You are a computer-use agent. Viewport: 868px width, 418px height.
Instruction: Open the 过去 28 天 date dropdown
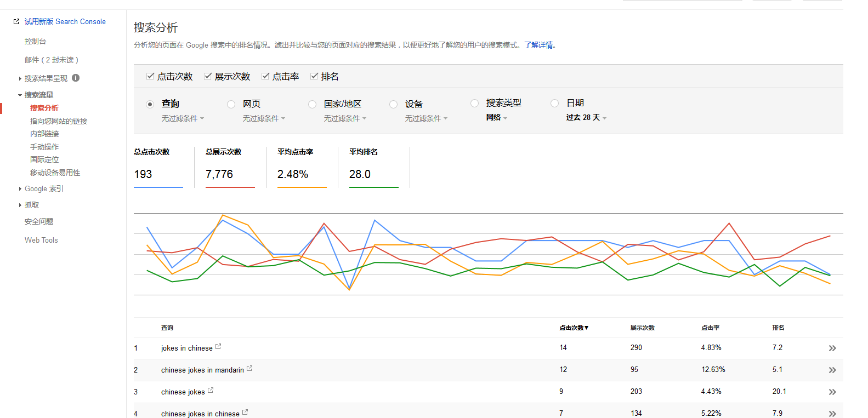point(586,117)
